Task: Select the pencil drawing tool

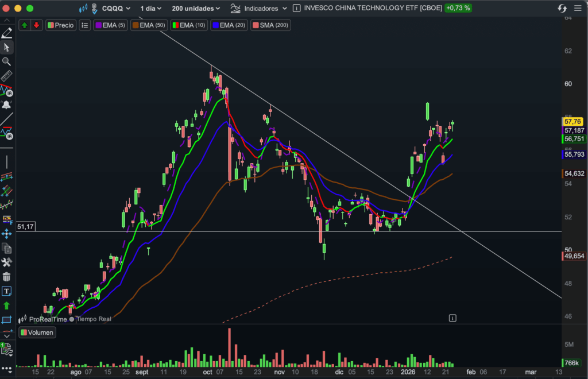Action: pos(6,33)
